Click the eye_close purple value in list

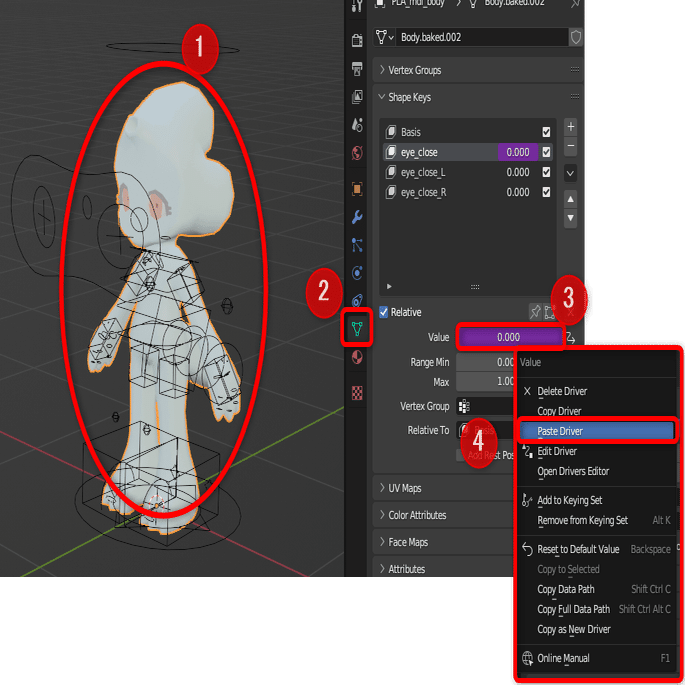point(518,152)
